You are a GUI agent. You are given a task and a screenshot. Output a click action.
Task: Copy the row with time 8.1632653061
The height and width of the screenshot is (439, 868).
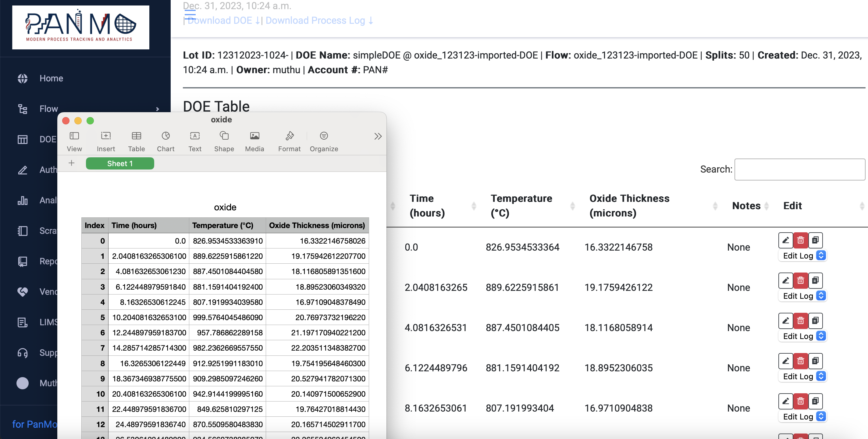(816, 401)
